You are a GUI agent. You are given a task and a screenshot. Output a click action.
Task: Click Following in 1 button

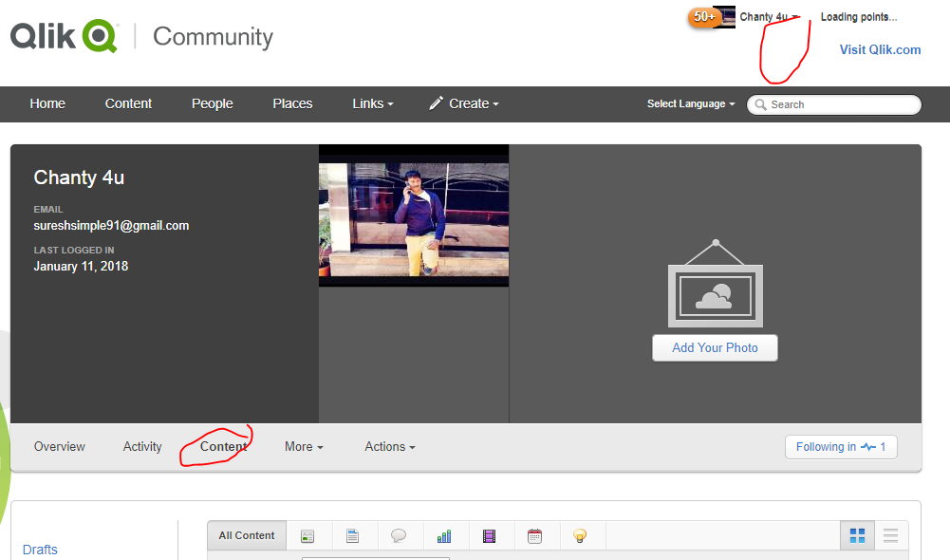coord(841,447)
